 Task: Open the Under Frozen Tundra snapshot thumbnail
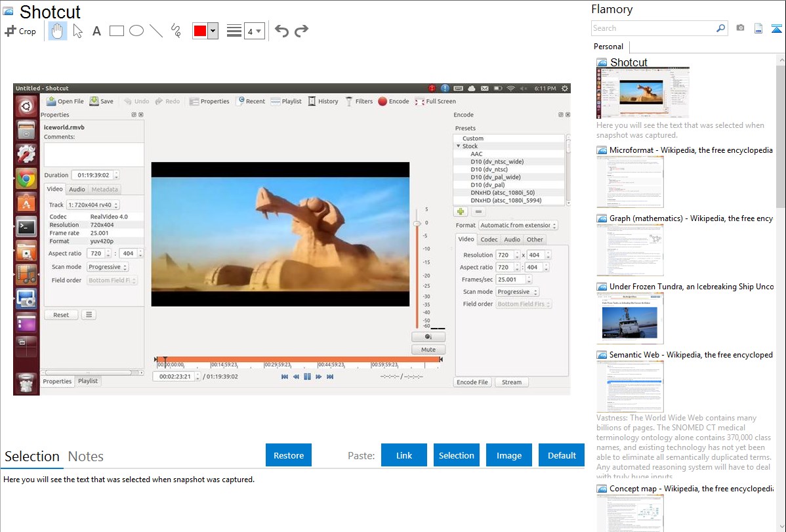point(630,319)
